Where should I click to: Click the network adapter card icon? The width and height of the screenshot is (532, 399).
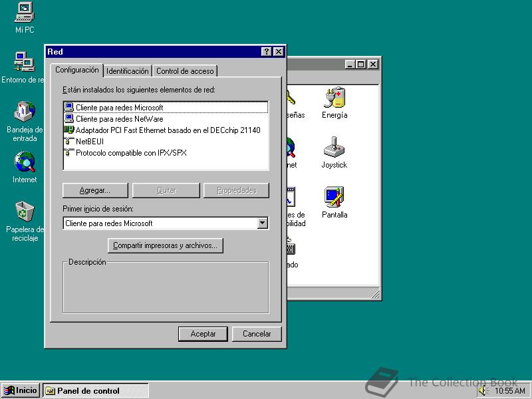[69, 130]
